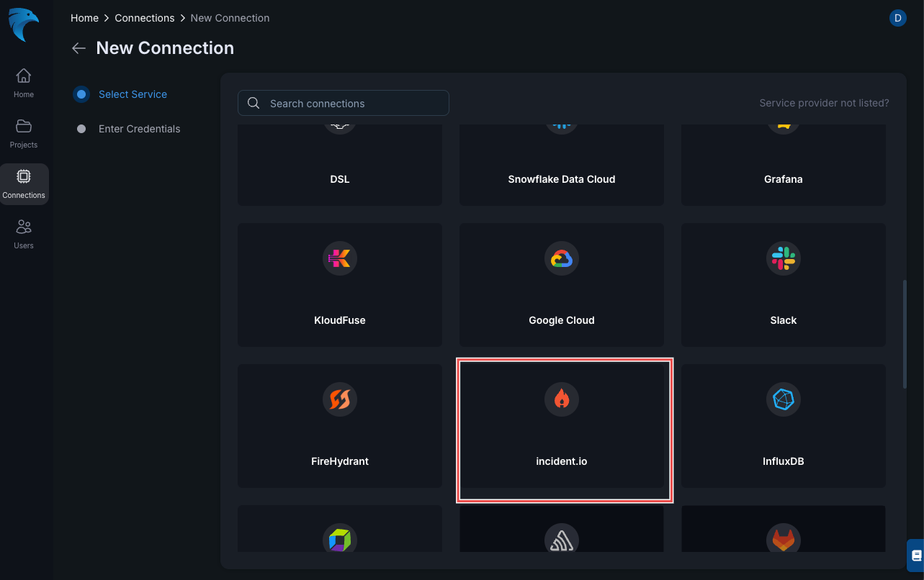
Task: Choose the Grafana connection
Action: (x=784, y=166)
